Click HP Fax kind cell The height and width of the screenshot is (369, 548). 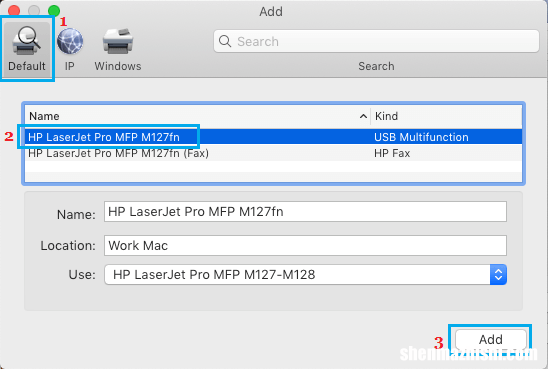pos(392,153)
